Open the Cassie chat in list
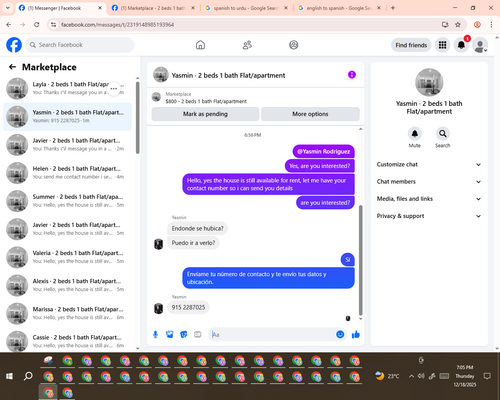The width and height of the screenshot is (500, 400). 67,341
